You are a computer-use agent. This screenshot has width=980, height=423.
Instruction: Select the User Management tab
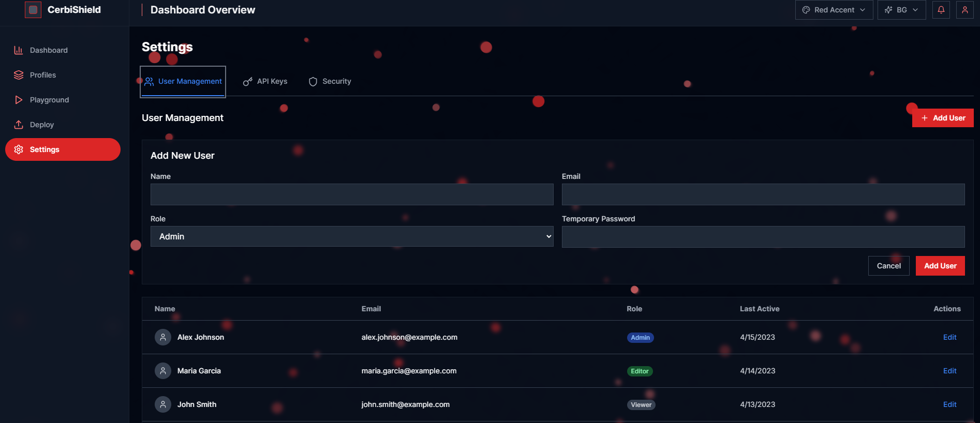point(183,81)
